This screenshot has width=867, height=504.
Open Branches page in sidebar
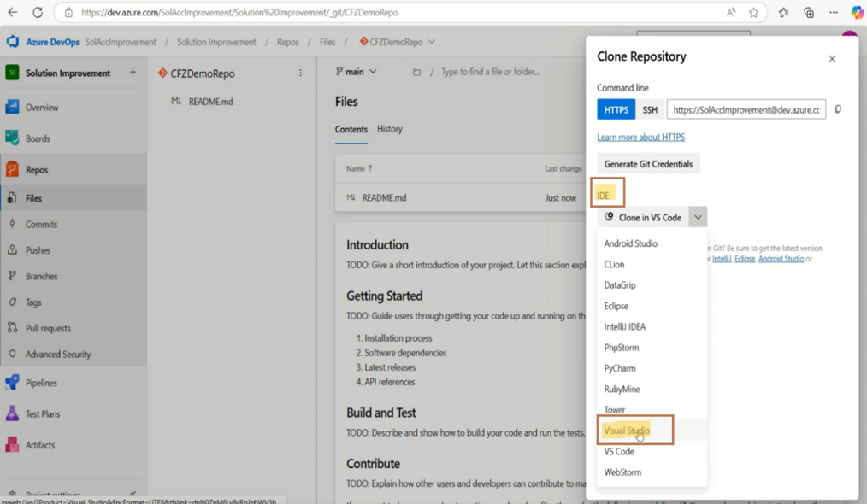pyautogui.click(x=41, y=276)
